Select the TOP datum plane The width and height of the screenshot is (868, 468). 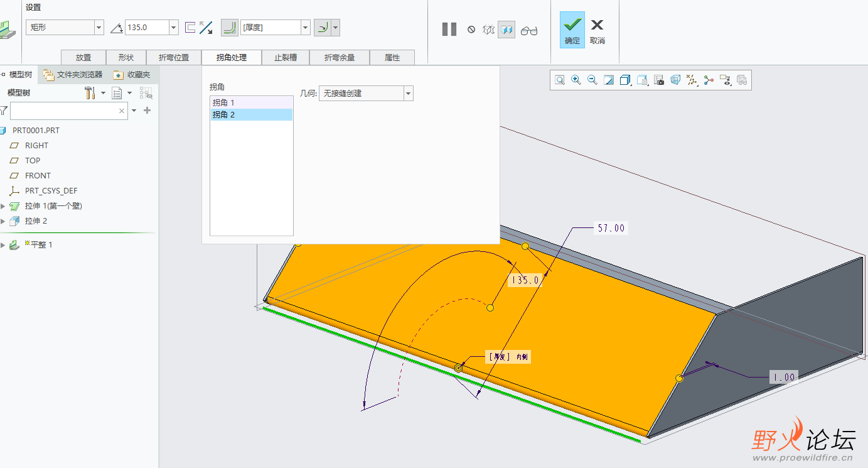pos(33,161)
